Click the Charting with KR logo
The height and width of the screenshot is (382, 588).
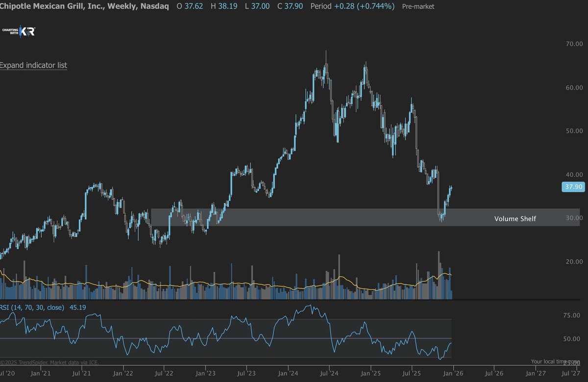coord(19,31)
